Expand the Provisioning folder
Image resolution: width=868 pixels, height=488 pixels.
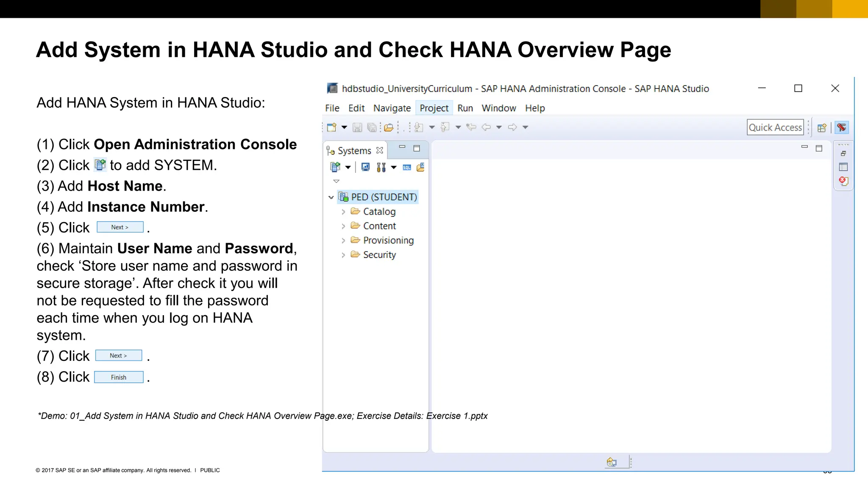(343, 241)
